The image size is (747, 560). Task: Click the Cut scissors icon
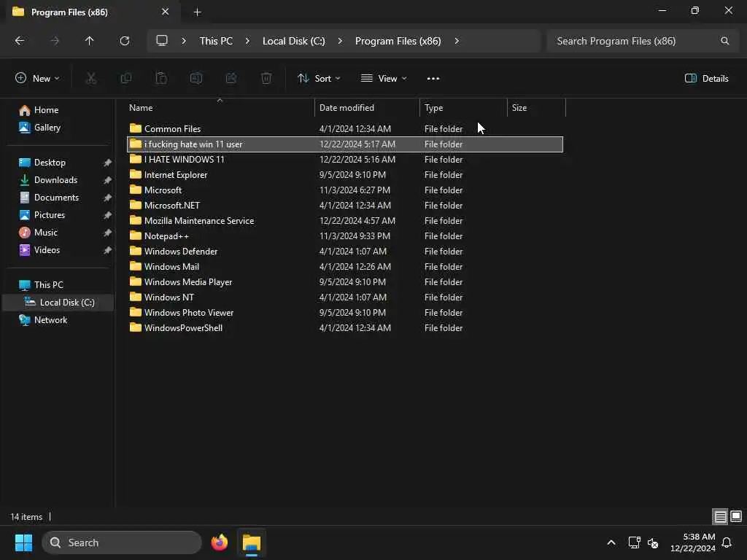point(90,78)
